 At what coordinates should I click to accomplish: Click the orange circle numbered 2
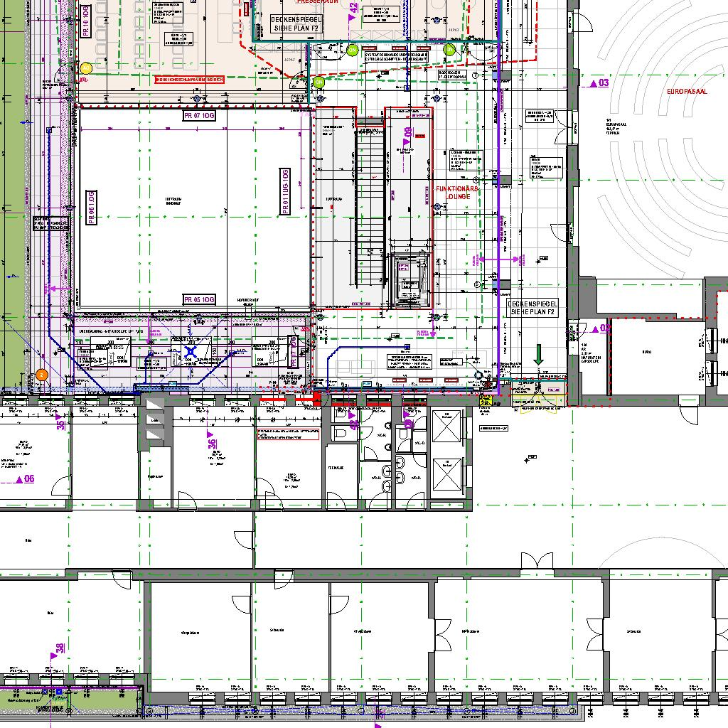pyautogui.click(x=42, y=375)
